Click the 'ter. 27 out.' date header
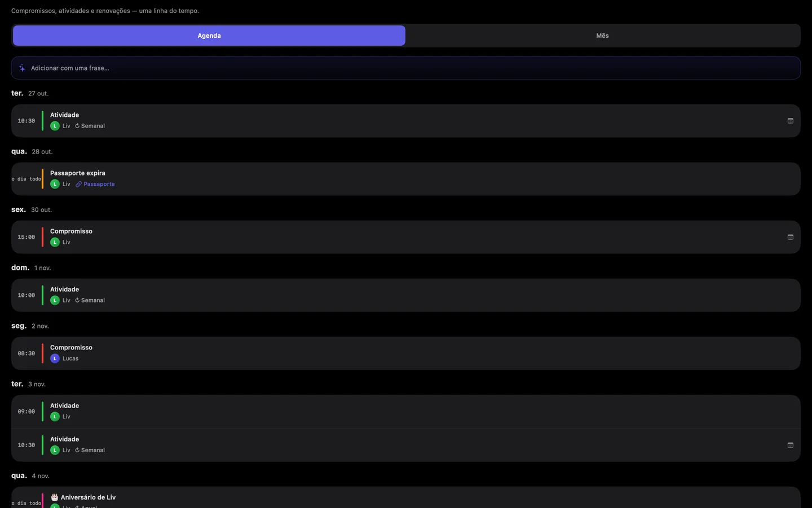Screen dimensions: 812x508 coord(30,93)
